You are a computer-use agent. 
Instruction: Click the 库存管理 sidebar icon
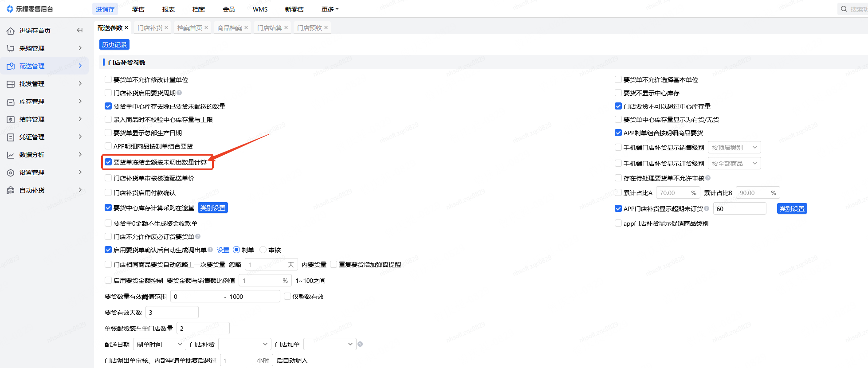point(11,102)
